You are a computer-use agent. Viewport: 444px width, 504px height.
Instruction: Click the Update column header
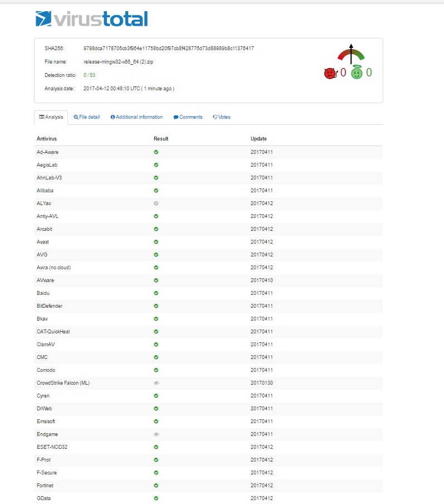click(x=258, y=139)
